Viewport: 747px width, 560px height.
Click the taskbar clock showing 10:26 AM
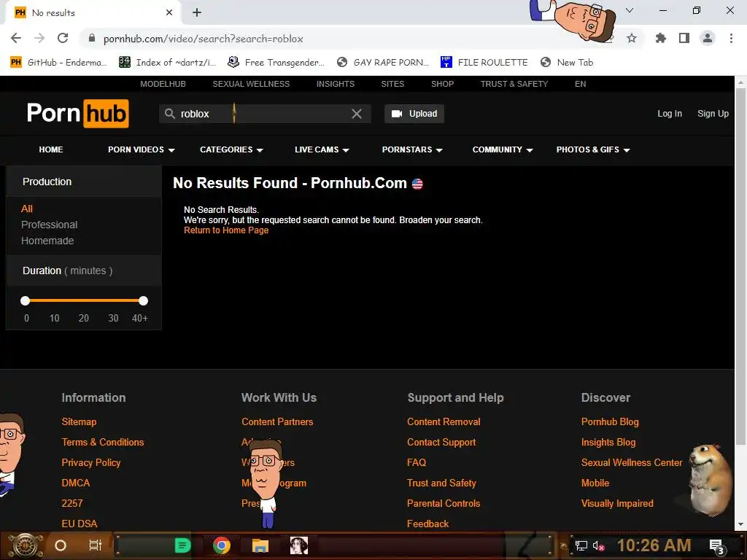click(654, 545)
